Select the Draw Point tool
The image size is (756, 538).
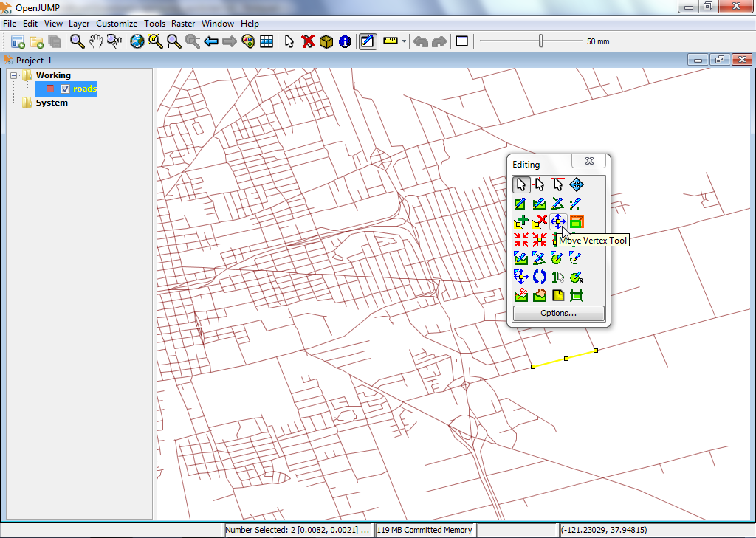(x=576, y=204)
